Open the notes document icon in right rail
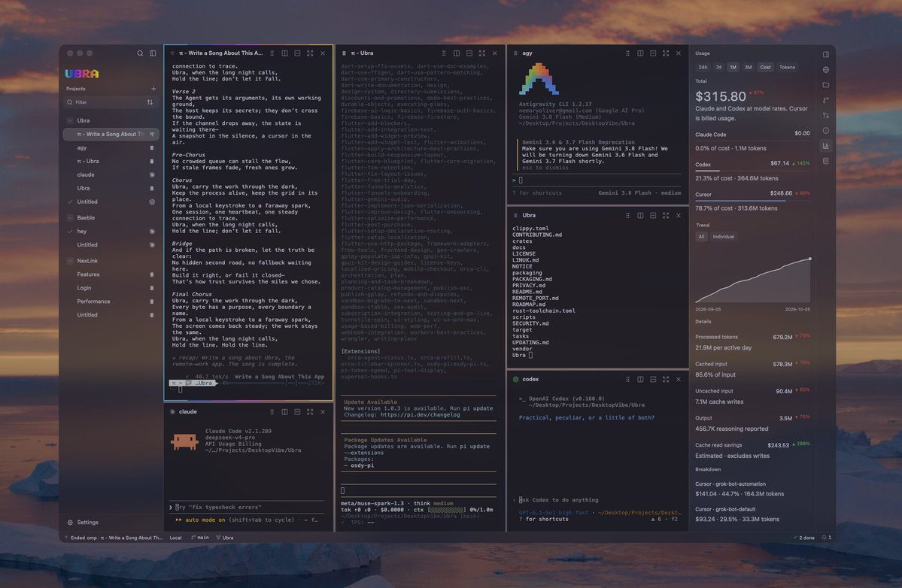 pyautogui.click(x=826, y=161)
